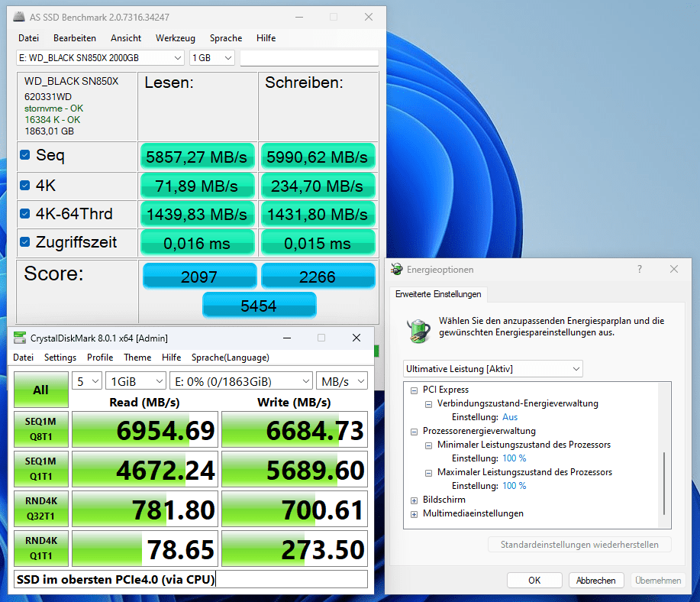Open the Sprache(Language) menu
Screen dimensions: 700x602
point(231,357)
